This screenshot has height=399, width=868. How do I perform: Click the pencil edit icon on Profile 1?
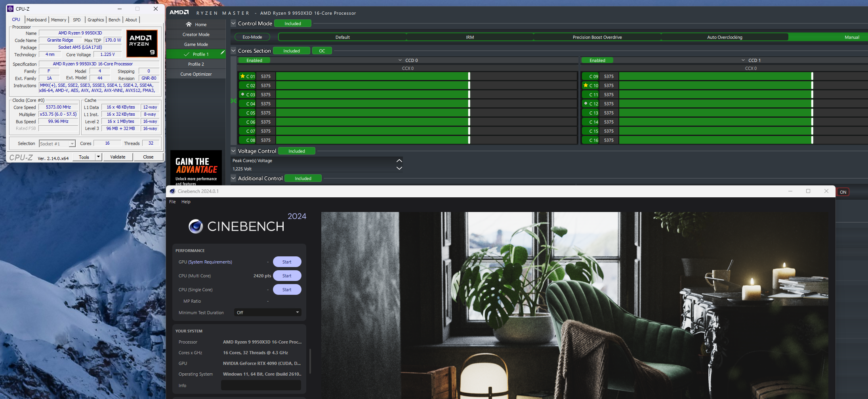click(x=223, y=52)
